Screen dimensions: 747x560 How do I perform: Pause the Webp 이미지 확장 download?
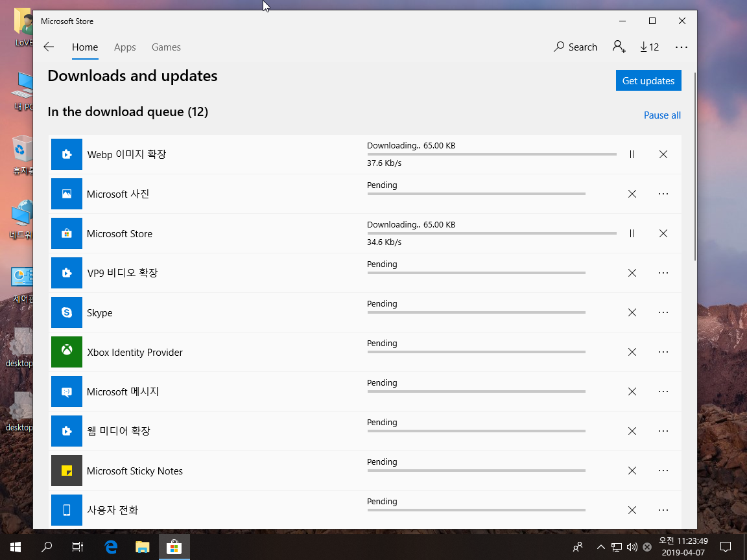(632, 154)
